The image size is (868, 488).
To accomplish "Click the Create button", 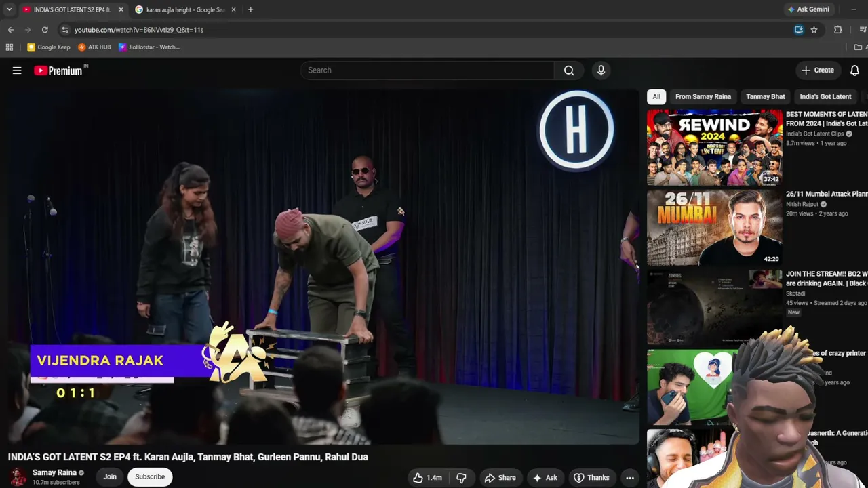I will pyautogui.click(x=817, y=70).
